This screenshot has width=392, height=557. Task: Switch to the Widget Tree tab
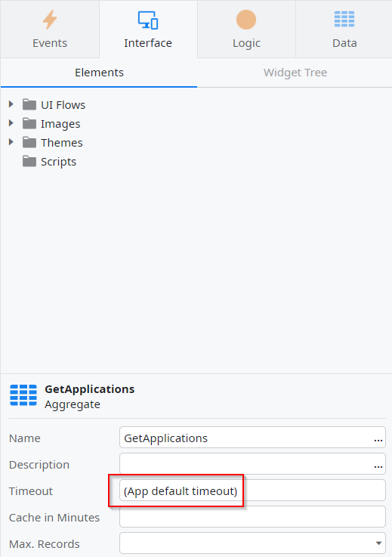(295, 73)
